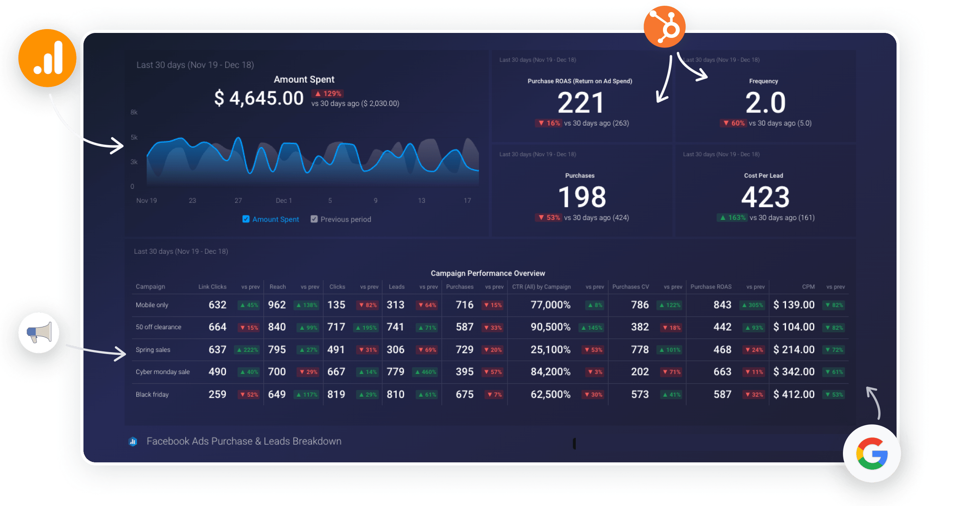Toggle the Previous period checkbox

314,219
